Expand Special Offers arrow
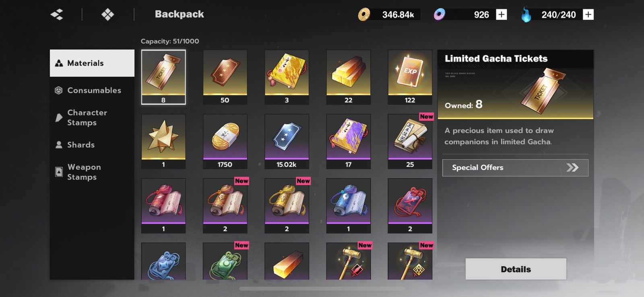Screen dimensions: 644x297 (x=572, y=167)
